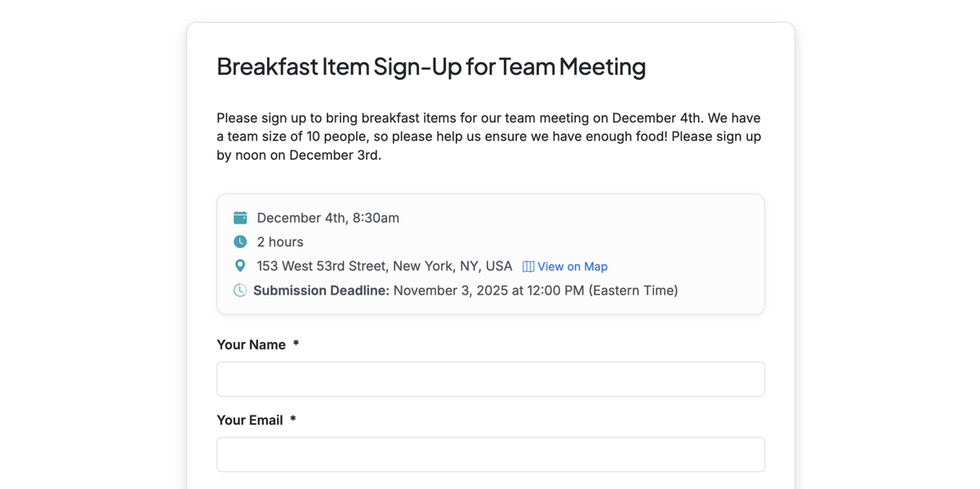Screen dimensions: 980x489
Task: Click the Submission Deadline text
Action: click(x=321, y=290)
